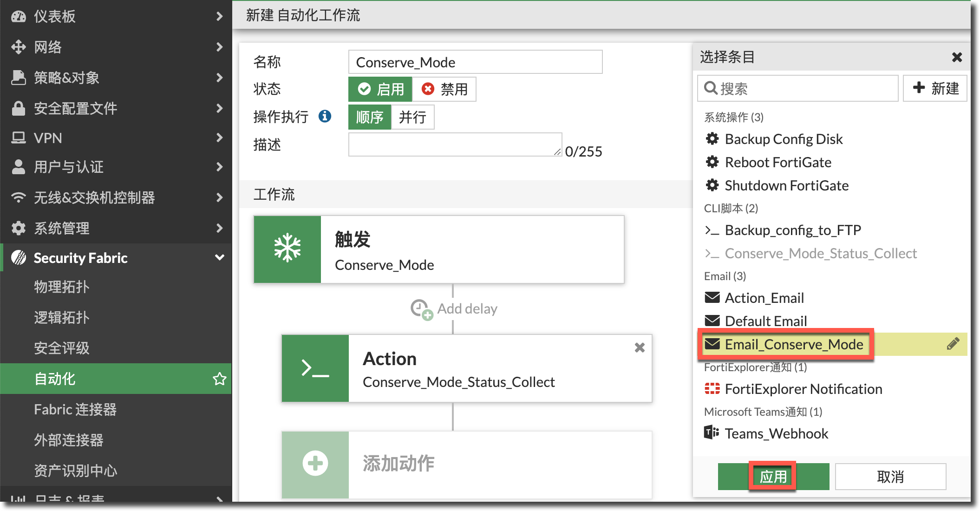Expand the 系统管理 menu
This screenshot has width=980, height=511.
[116, 228]
